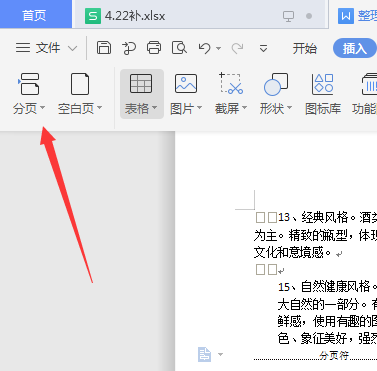Open Print Preview icon
The height and width of the screenshot is (371, 377).
pyautogui.click(x=179, y=48)
